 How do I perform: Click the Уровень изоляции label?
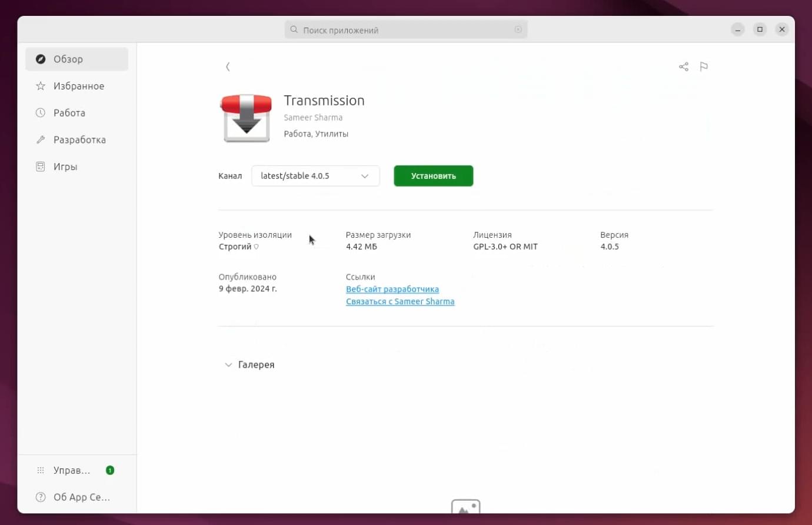[255, 235]
